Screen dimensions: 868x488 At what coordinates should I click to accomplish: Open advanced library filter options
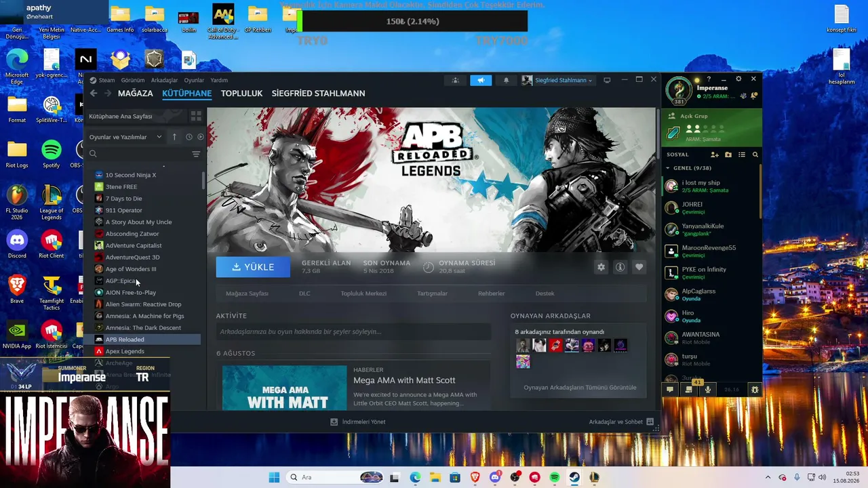(x=196, y=154)
